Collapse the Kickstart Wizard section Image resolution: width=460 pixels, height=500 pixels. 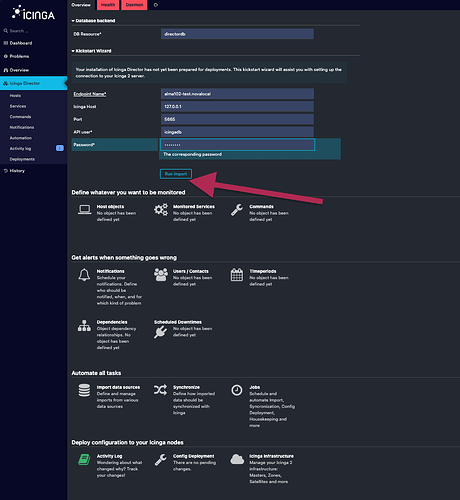(92, 51)
